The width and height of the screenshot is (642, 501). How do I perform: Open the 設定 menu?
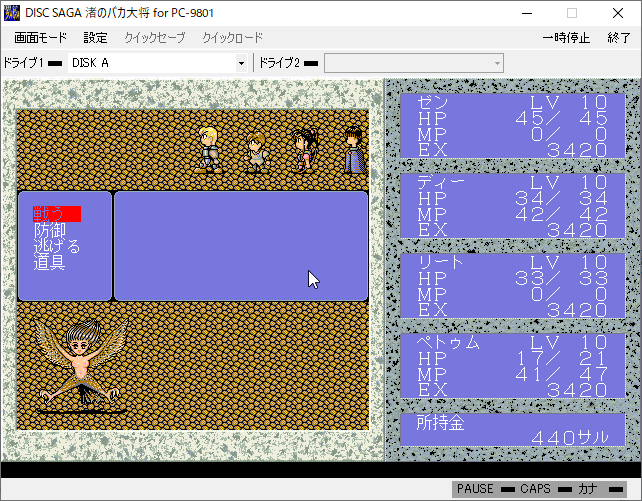click(95, 38)
